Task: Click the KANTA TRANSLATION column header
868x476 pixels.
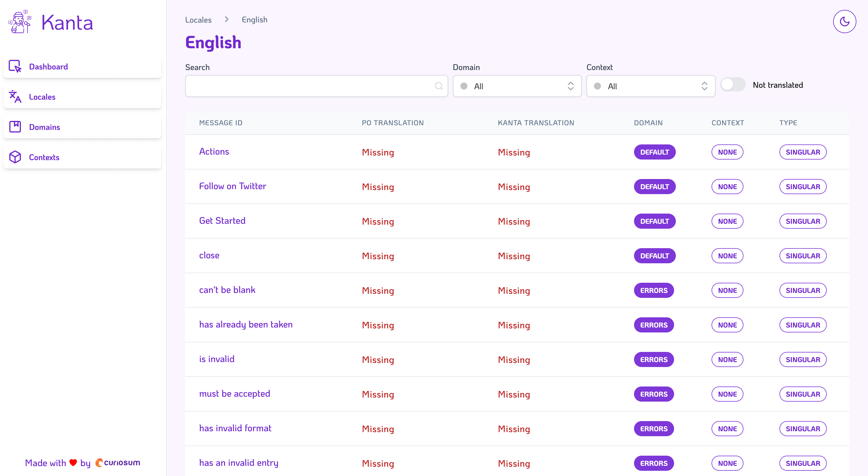Action: [536, 123]
